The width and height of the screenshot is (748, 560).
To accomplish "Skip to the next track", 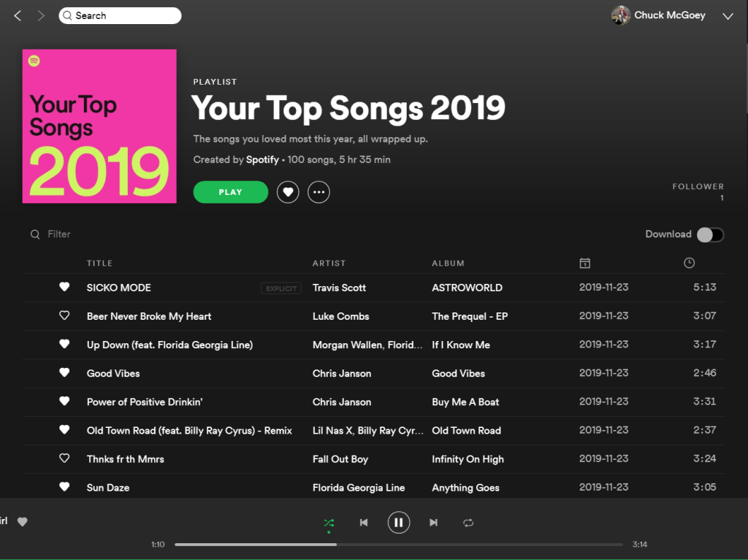I will [433, 522].
